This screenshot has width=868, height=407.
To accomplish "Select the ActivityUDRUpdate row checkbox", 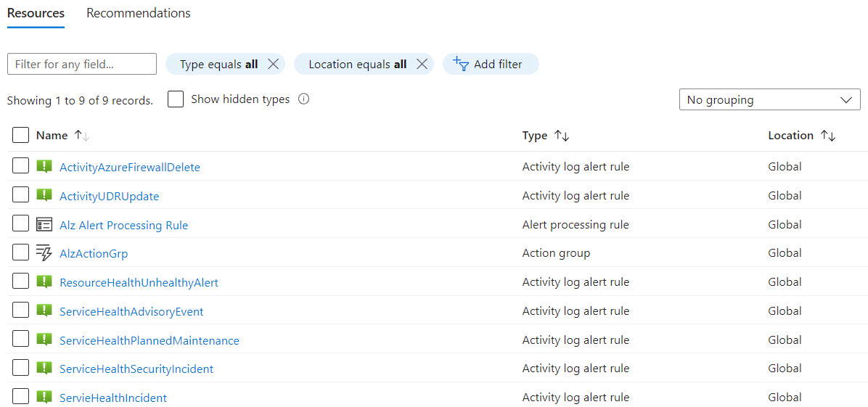I will 20,195.
